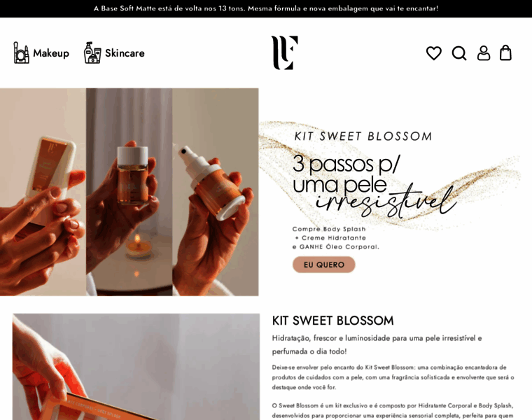Image resolution: width=532 pixels, height=420 pixels.
Task: Click the 'Compre Body Splash' promo text
Action: tap(329, 229)
